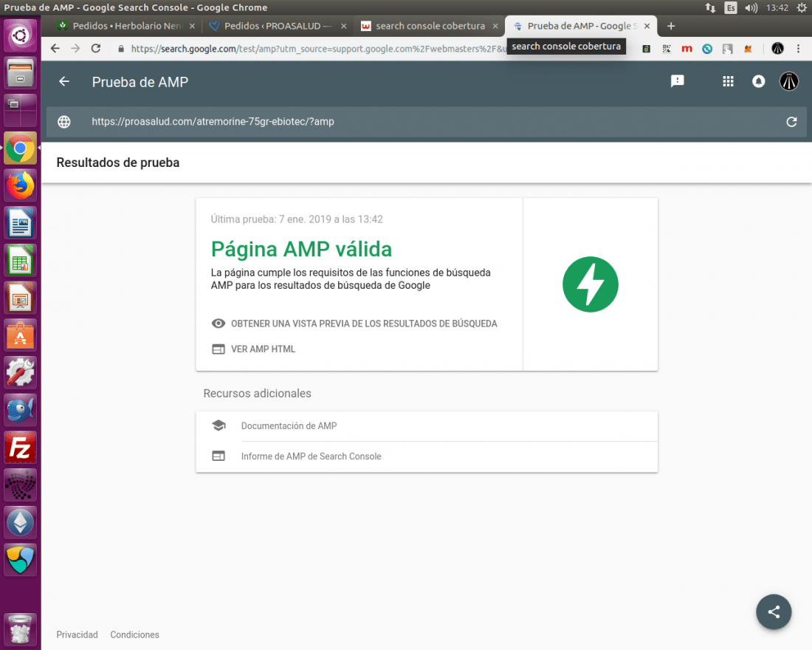Viewport: 812px width, 650px height.
Task: Click the eye icon for search results preview
Action: tap(219, 324)
